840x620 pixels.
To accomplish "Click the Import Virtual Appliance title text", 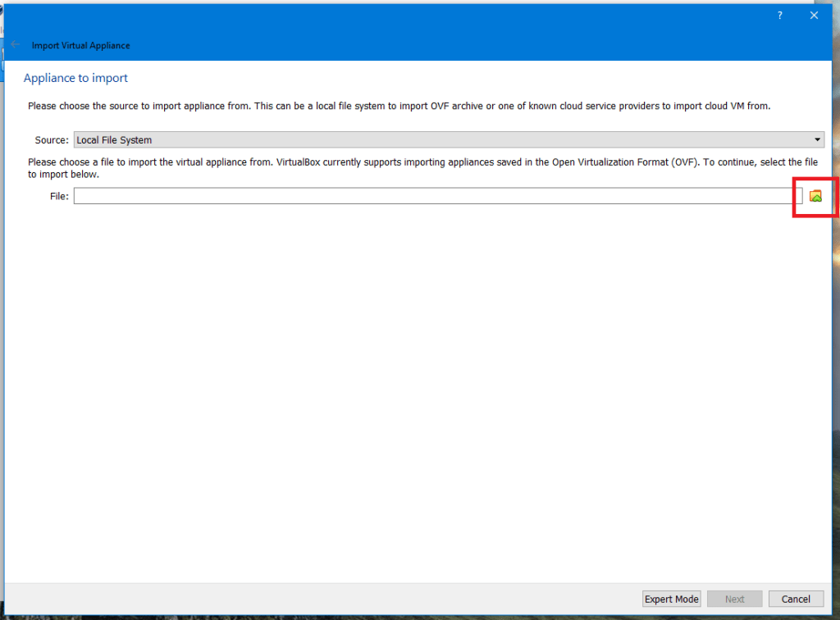I will [x=80, y=46].
